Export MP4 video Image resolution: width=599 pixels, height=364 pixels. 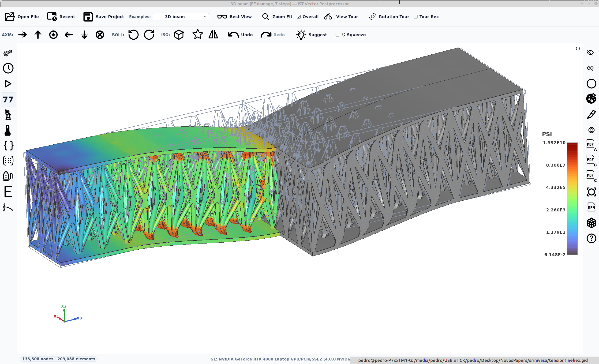[591, 207]
